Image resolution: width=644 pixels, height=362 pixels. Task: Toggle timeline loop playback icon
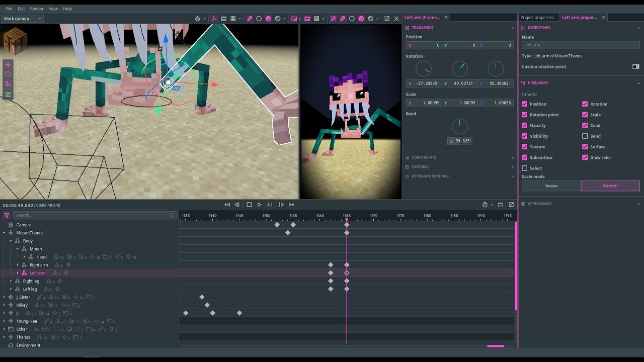[500, 205]
